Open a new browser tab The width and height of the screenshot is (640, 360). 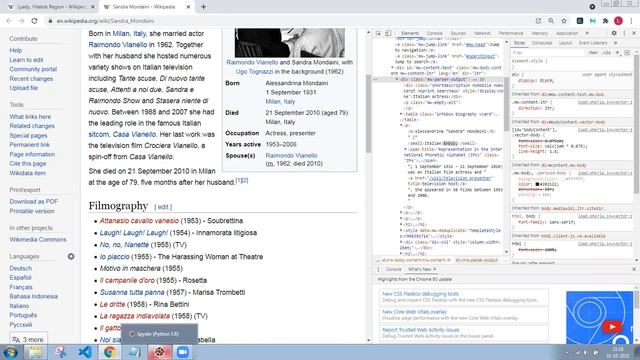tap(203, 7)
